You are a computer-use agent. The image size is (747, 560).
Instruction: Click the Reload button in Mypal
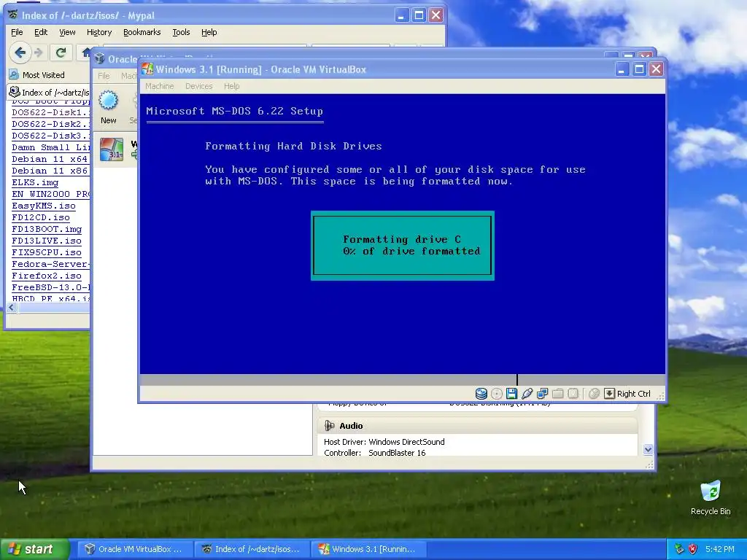tap(61, 52)
